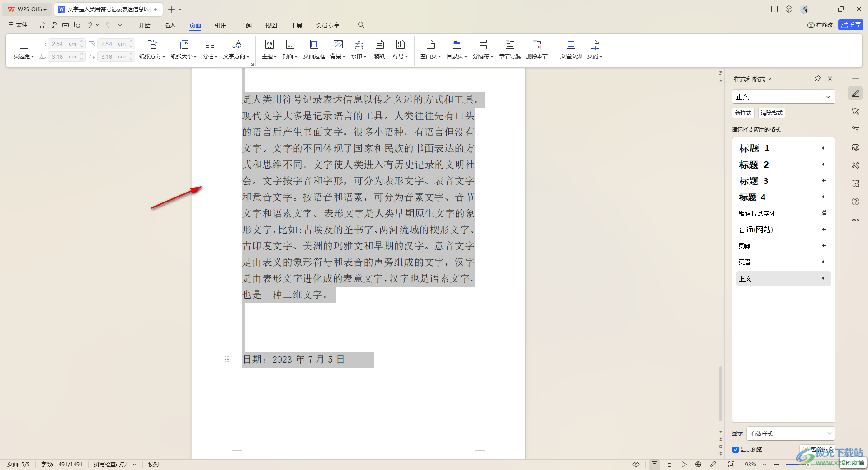The width and height of the screenshot is (868, 470).
Task: Open the 页边距 page margins tool
Action: (24, 49)
